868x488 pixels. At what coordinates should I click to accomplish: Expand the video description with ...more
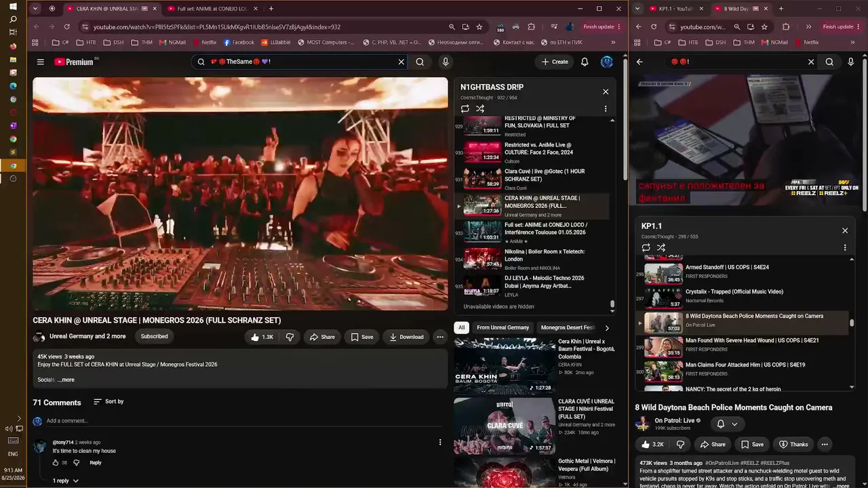click(66, 380)
